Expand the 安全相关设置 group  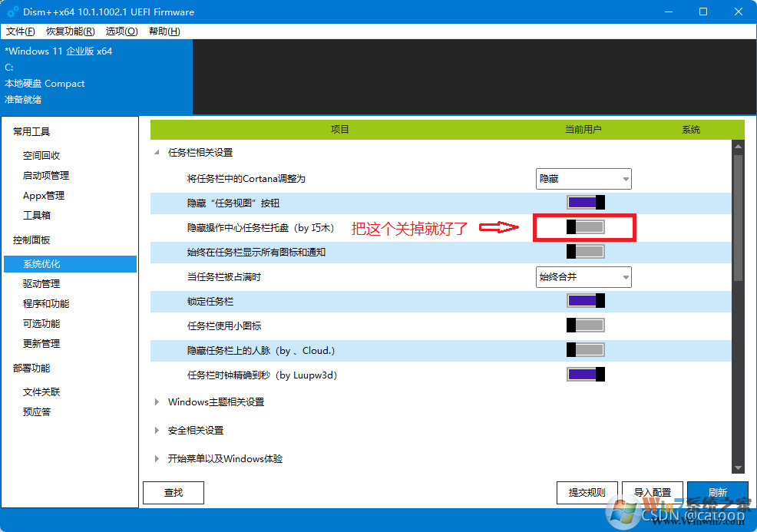pos(157,430)
